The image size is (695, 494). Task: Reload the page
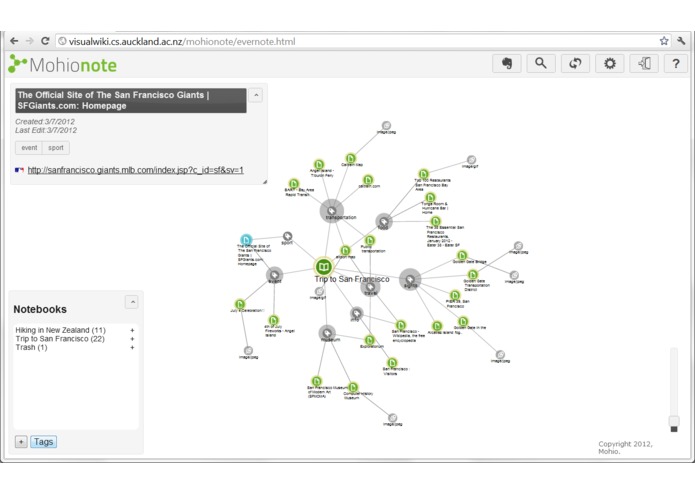tap(45, 41)
